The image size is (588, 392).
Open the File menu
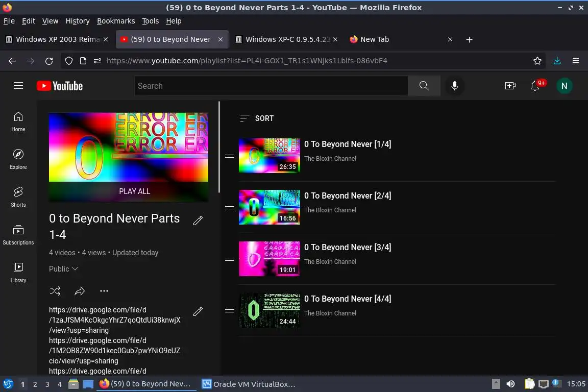pyautogui.click(x=9, y=21)
